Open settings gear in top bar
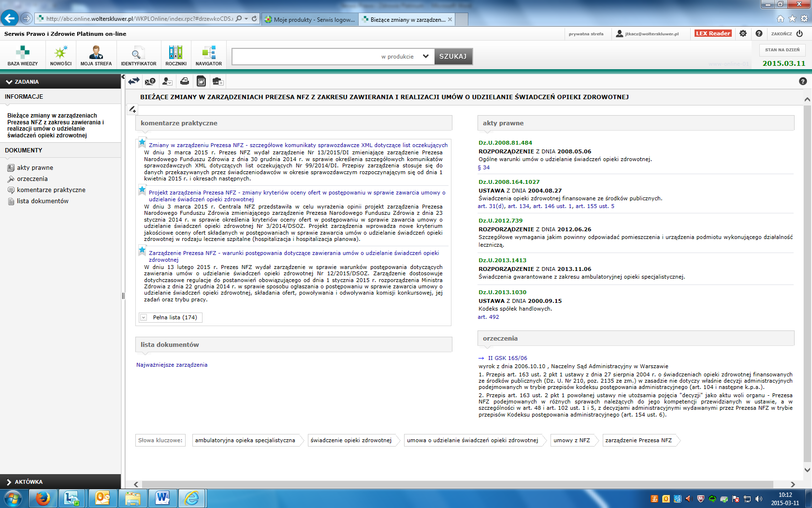This screenshot has height=508, width=812. (743, 33)
